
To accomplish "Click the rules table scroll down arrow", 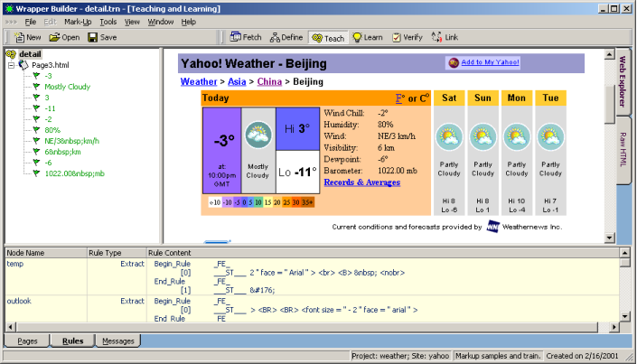I will click(625, 317).
